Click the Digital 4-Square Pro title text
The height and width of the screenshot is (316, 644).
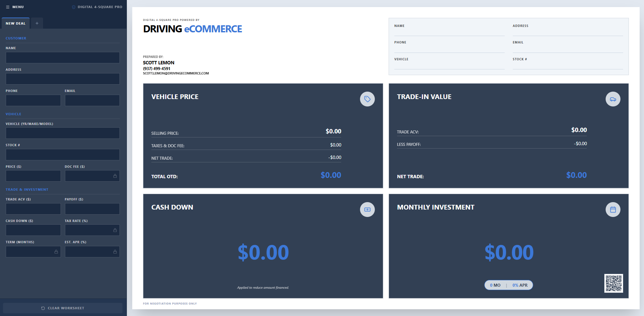click(x=100, y=7)
